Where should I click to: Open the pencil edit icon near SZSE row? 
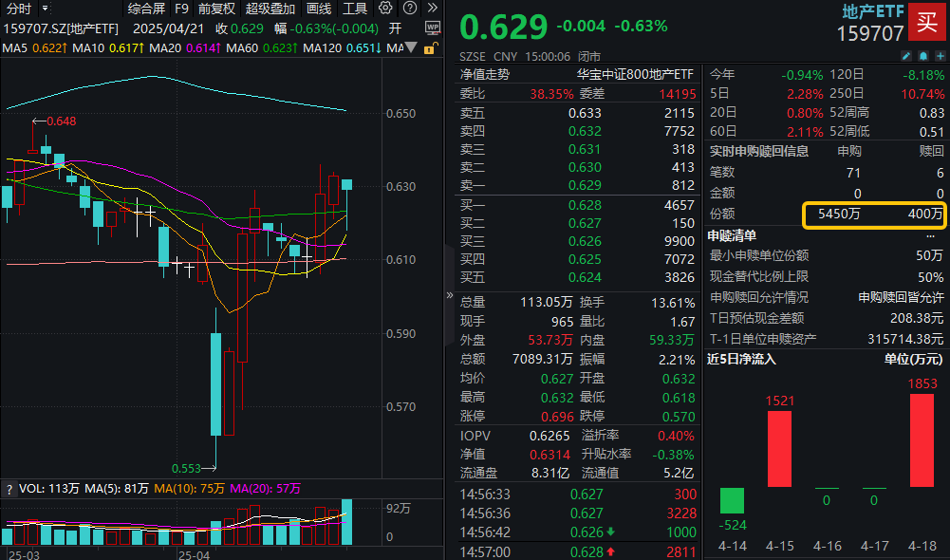coord(906,57)
